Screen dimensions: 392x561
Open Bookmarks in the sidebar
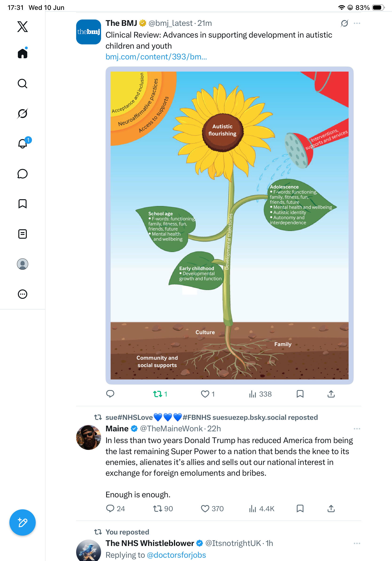[x=23, y=203]
